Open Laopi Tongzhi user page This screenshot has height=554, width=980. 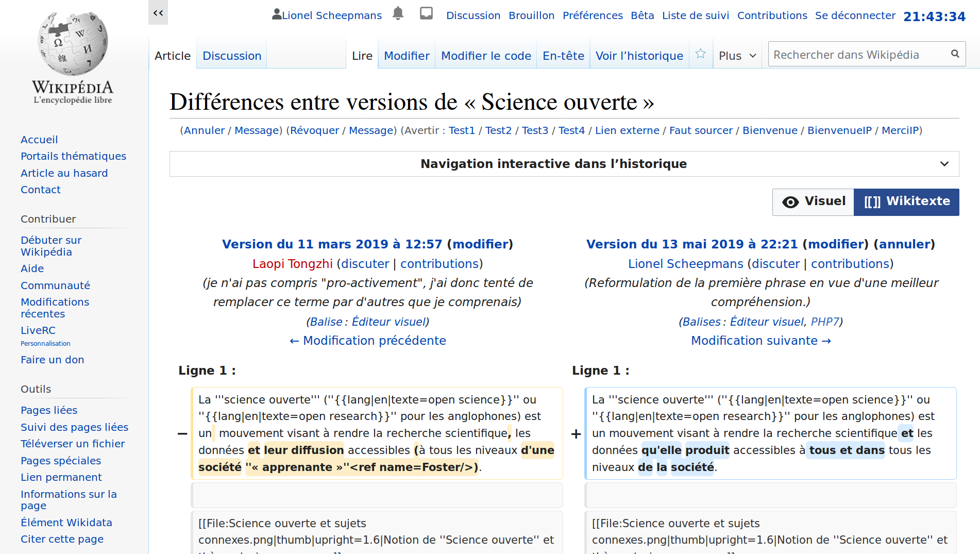[293, 264]
